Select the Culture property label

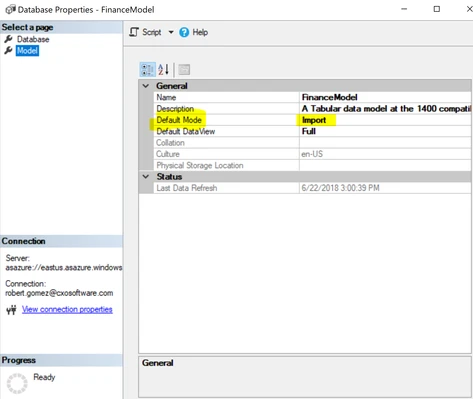pos(168,154)
